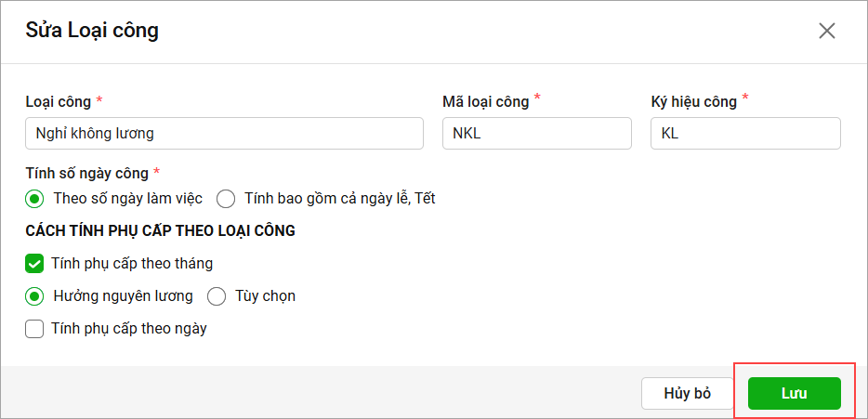The height and width of the screenshot is (419, 868).
Task: Enable Tính phụ cấp theo ngày checkbox
Action: (x=34, y=329)
